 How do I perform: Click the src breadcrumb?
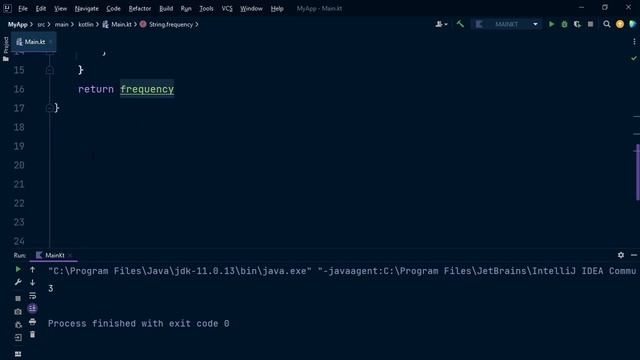tap(41, 24)
